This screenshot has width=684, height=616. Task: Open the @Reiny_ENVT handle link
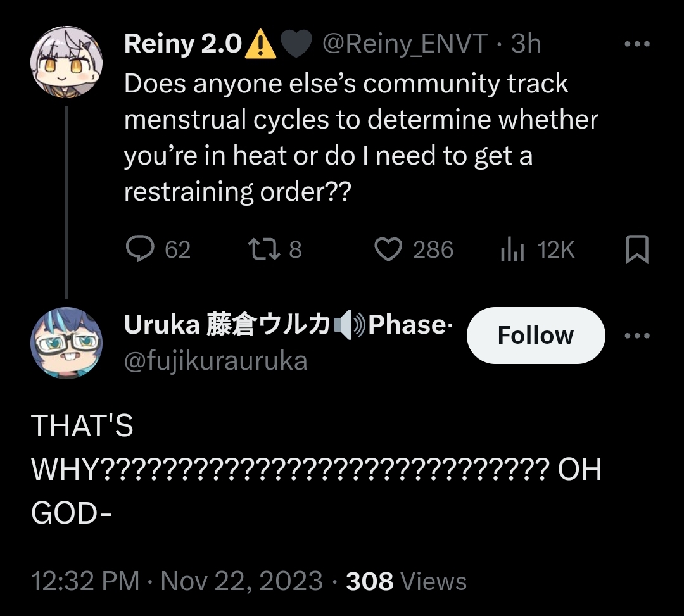point(405,44)
